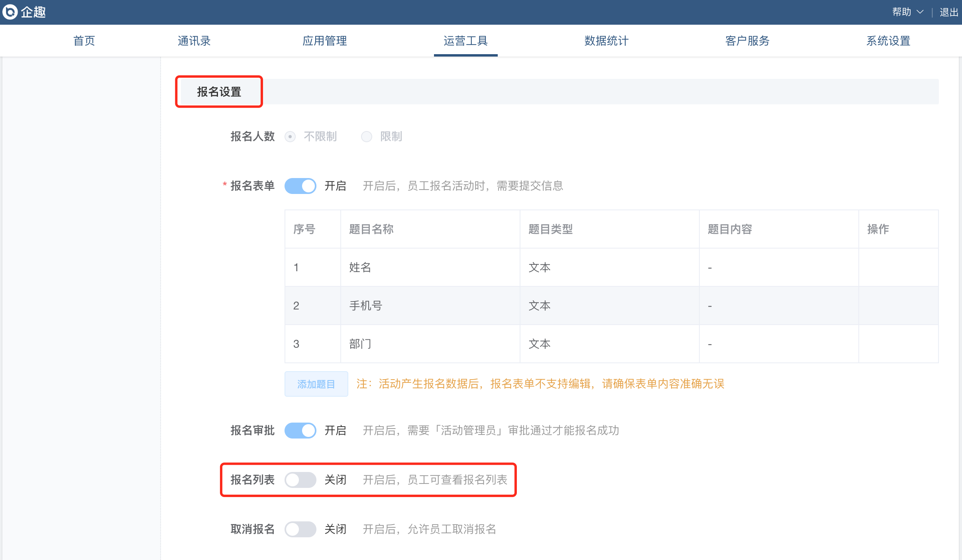The image size is (962, 560).
Task: Click the 退出 logout link
Action: tap(948, 12)
